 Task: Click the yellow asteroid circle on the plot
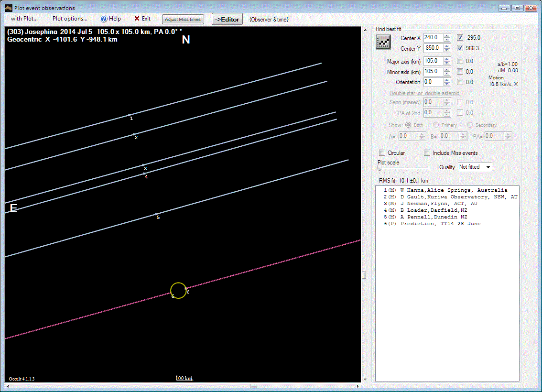click(178, 290)
